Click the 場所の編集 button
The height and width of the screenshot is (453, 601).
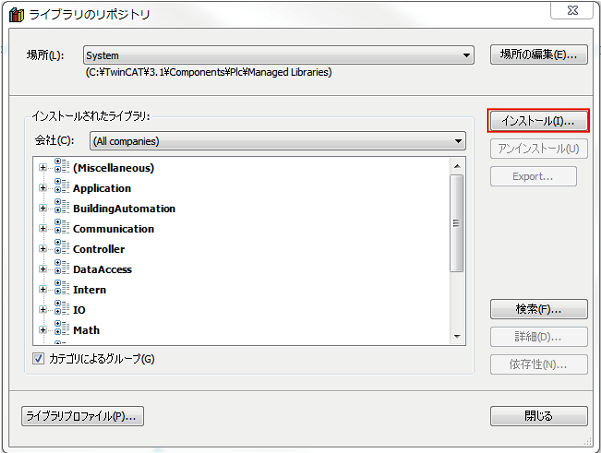(x=537, y=55)
